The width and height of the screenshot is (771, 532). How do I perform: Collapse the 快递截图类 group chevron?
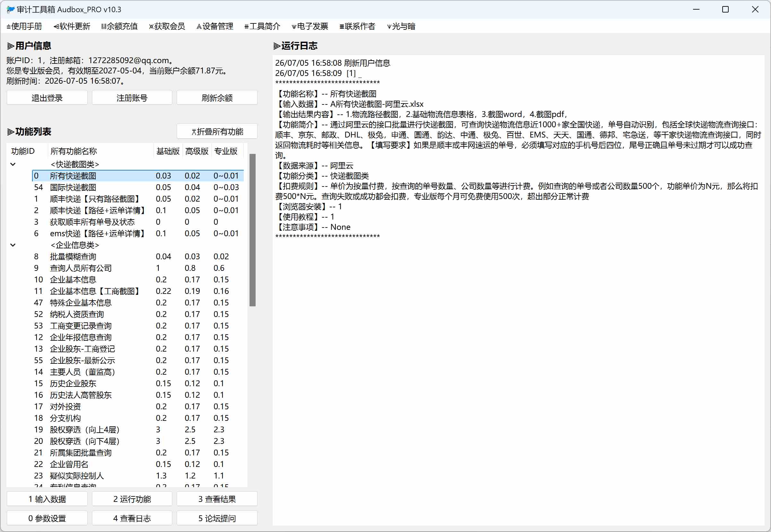coord(13,164)
